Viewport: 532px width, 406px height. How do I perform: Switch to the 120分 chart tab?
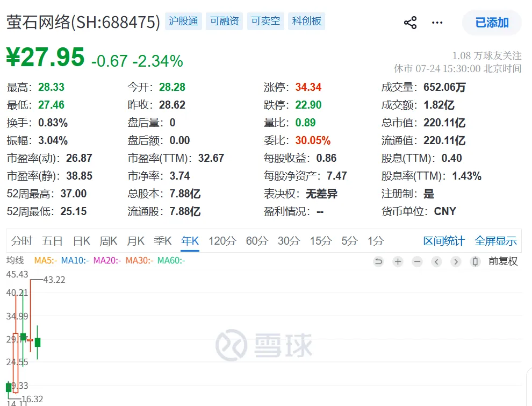[x=222, y=241]
